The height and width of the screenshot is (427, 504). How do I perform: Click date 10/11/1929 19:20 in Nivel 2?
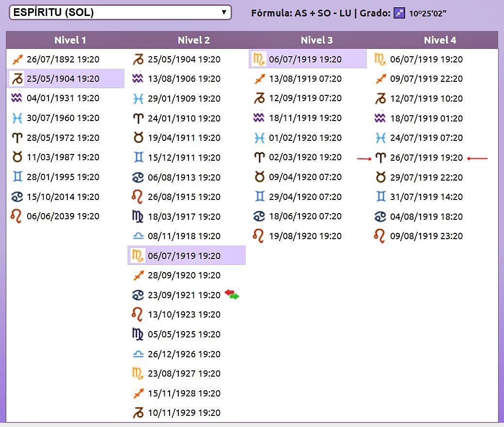tap(184, 413)
